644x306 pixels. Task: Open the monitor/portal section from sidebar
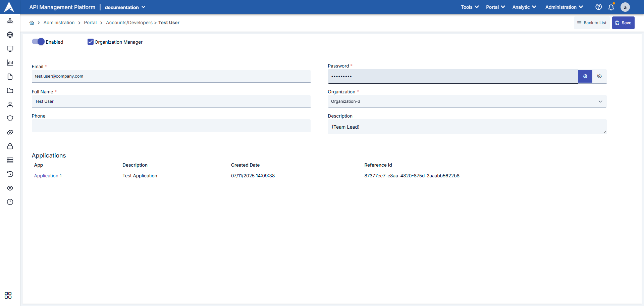click(10, 49)
